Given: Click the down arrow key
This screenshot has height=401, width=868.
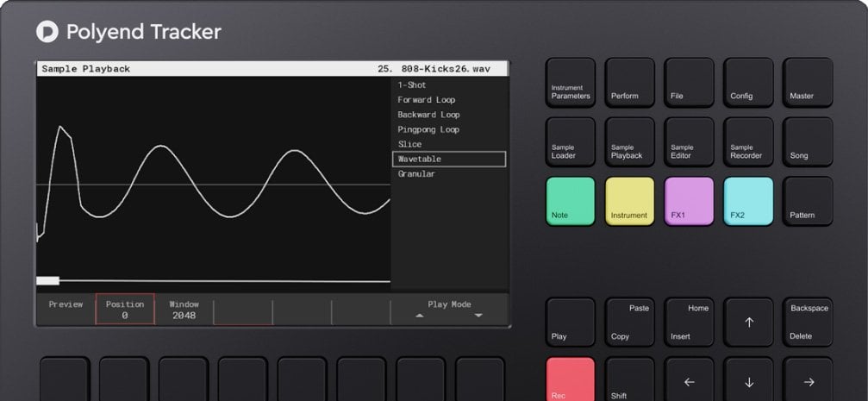Looking at the screenshot, I should pyautogui.click(x=748, y=379).
